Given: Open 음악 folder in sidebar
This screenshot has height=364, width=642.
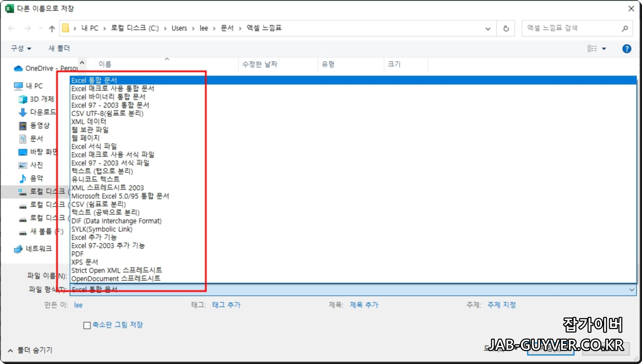Looking at the screenshot, I should (31, 178).
